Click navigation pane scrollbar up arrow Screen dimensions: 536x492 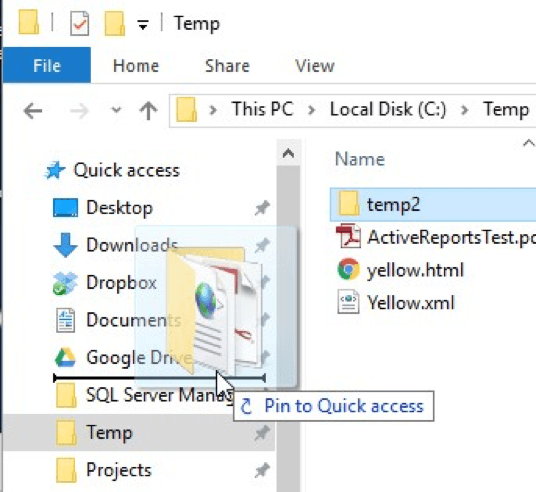289,153
